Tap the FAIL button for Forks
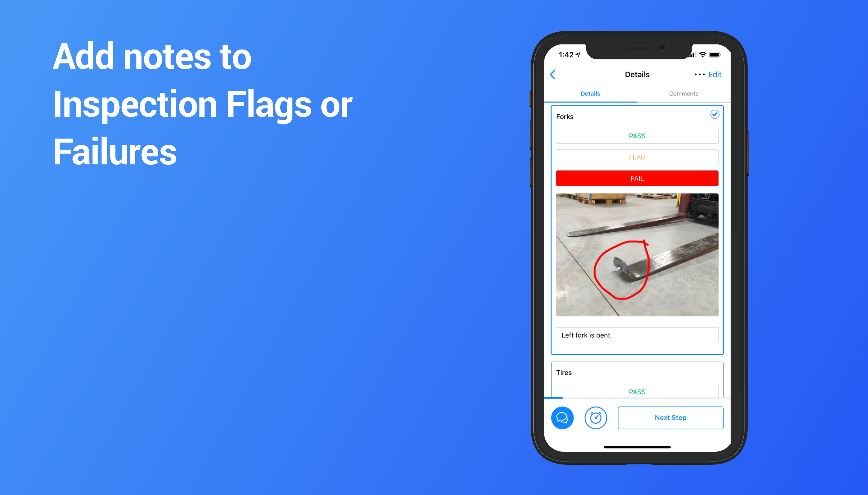 pyautogui.click(x=637, y=178)
